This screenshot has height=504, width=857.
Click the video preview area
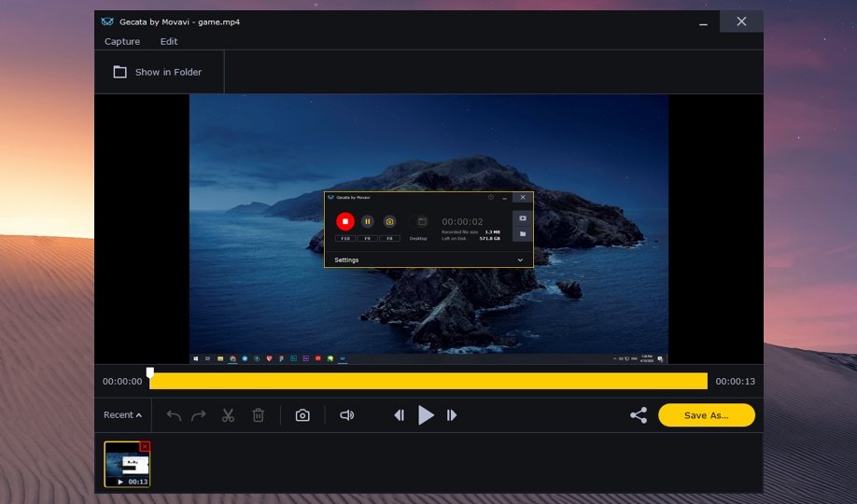(428, 229)
